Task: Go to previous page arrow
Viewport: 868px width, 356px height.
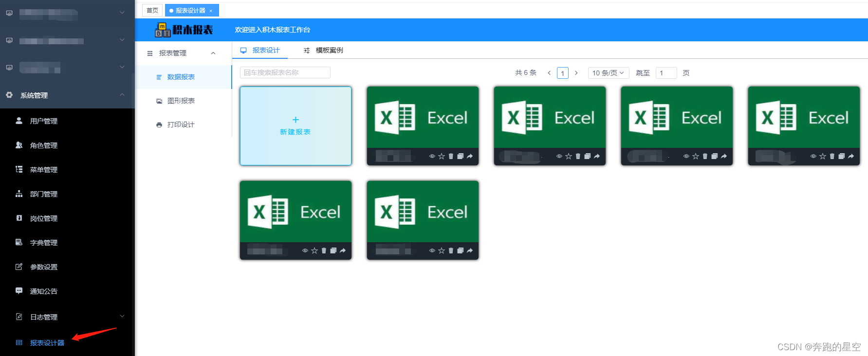Action: coord(549,73)
